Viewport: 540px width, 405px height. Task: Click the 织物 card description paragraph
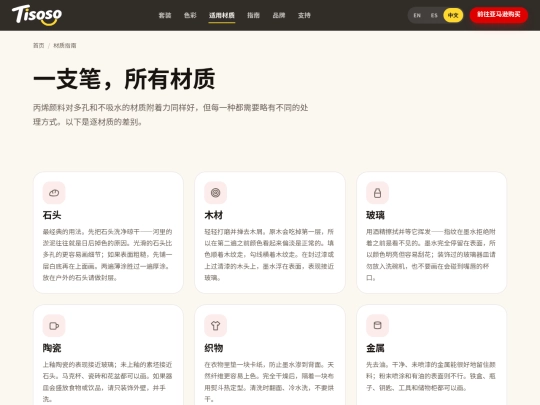pos(269,382)
